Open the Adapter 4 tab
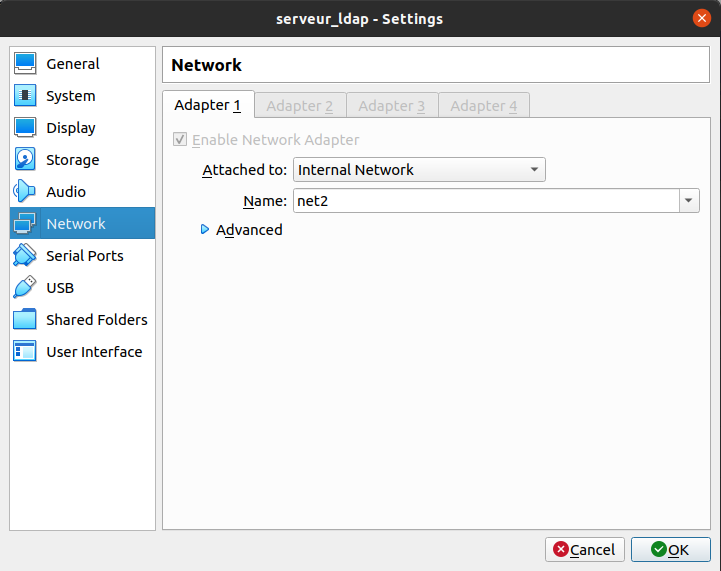721x571 pixels. 484,106
